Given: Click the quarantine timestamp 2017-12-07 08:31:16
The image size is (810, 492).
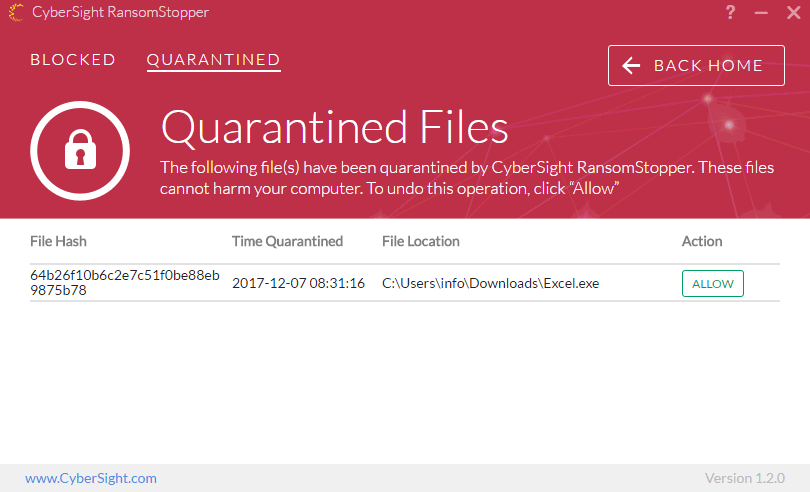Looking at the screenshot, I should point(298,283).
